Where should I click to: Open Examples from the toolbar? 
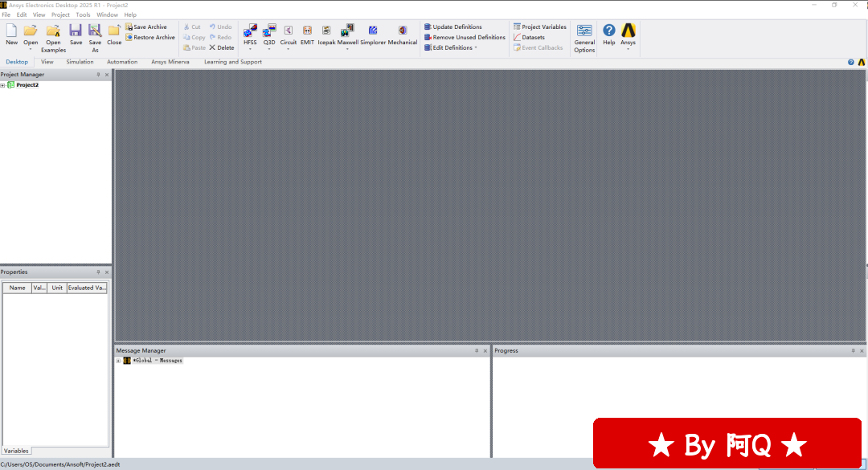53,39
